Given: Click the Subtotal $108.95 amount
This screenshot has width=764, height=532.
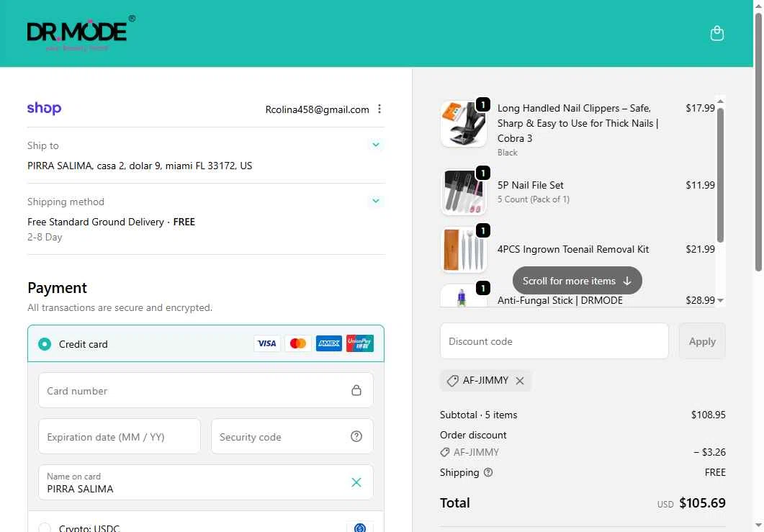Looking at the screenshot, I should [x=708, y=415].
